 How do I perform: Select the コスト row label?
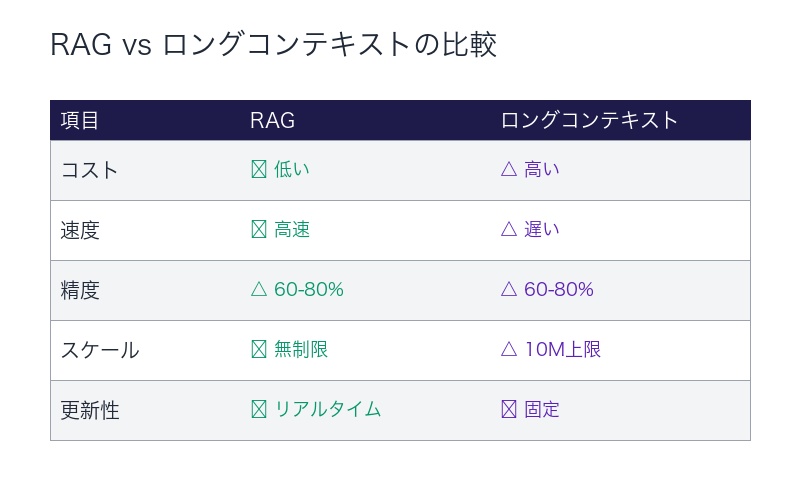click(89, 170)
